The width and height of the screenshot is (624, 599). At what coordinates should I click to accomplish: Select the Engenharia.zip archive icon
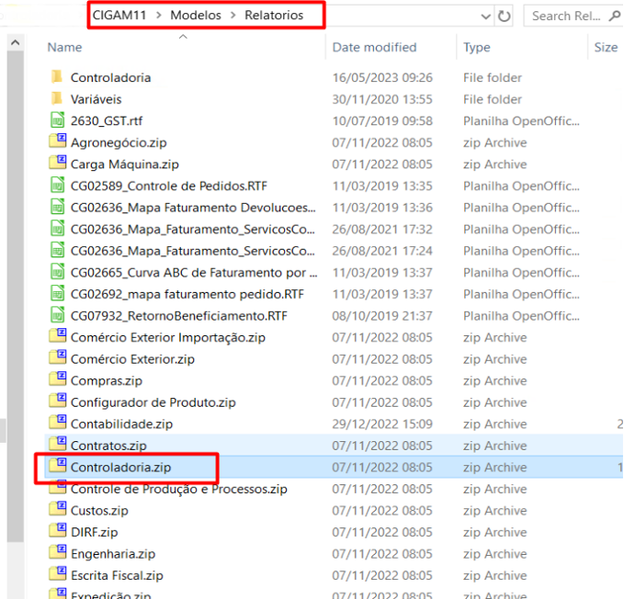coord(57,553)
